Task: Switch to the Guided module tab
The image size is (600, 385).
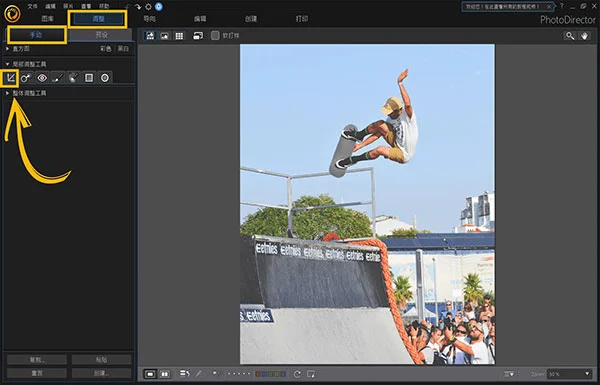Action: (x=149, y=19)
